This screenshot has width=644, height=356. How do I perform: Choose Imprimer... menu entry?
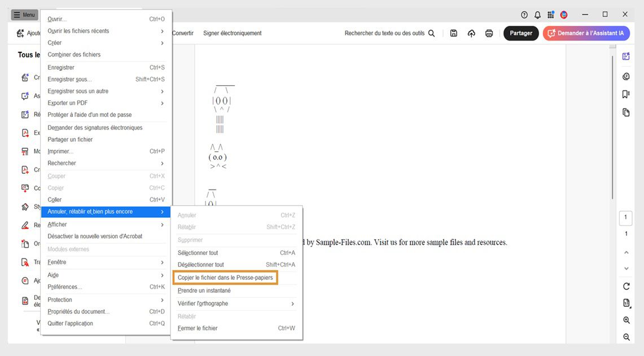coord(106,151)
